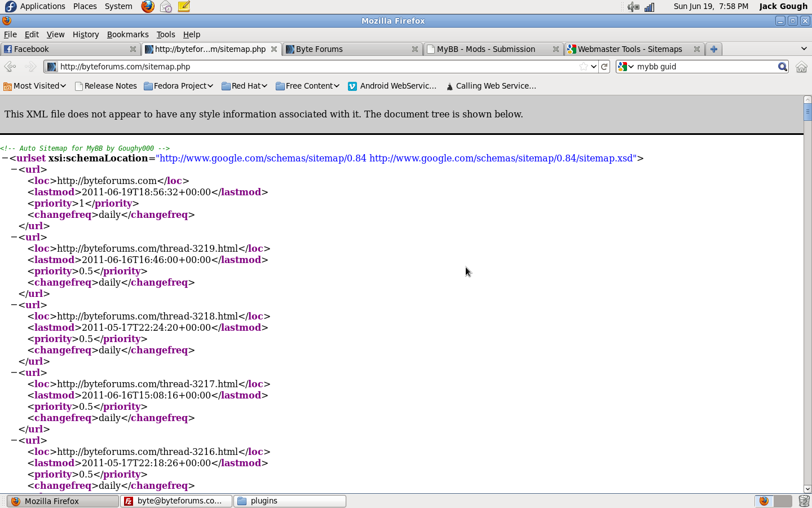The image size is (812, 508).
Task: Open a new tab with the plus button
Action: 713,49
